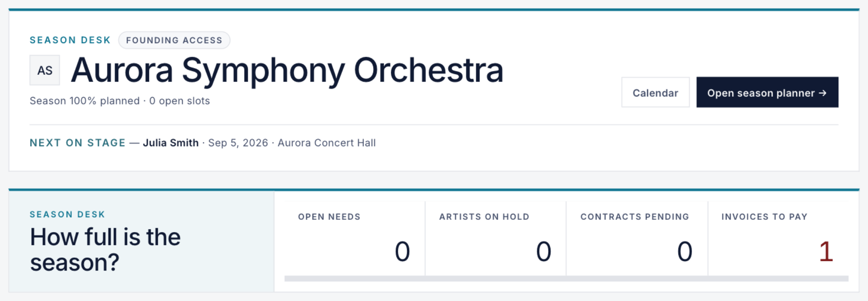868x301 pixels.
Task: Click How full is the season heading
Action: click(x=105, y=249)
